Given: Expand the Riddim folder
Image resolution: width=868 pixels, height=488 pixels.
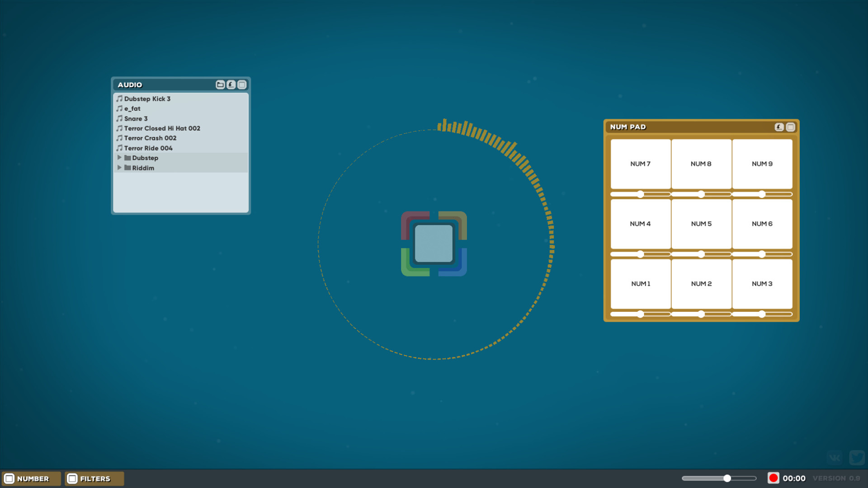Looking at the screenshot, I should tap(118, 168).
